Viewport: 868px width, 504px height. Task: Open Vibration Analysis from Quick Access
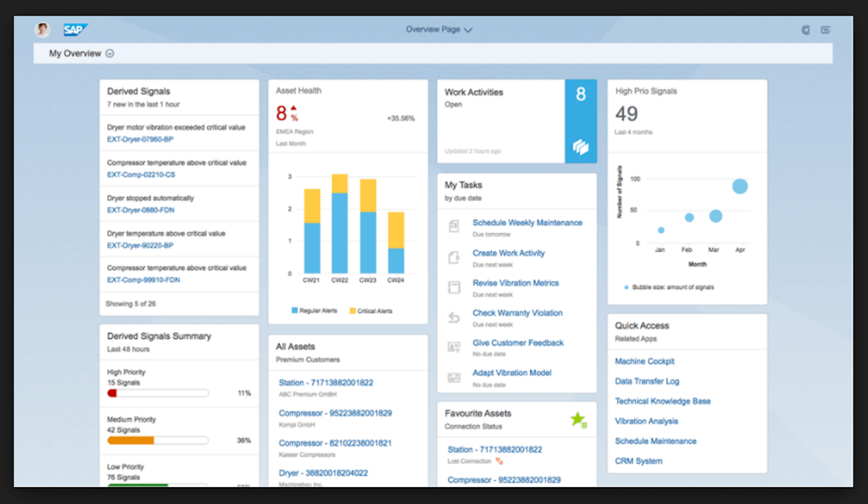pos(646,421)
